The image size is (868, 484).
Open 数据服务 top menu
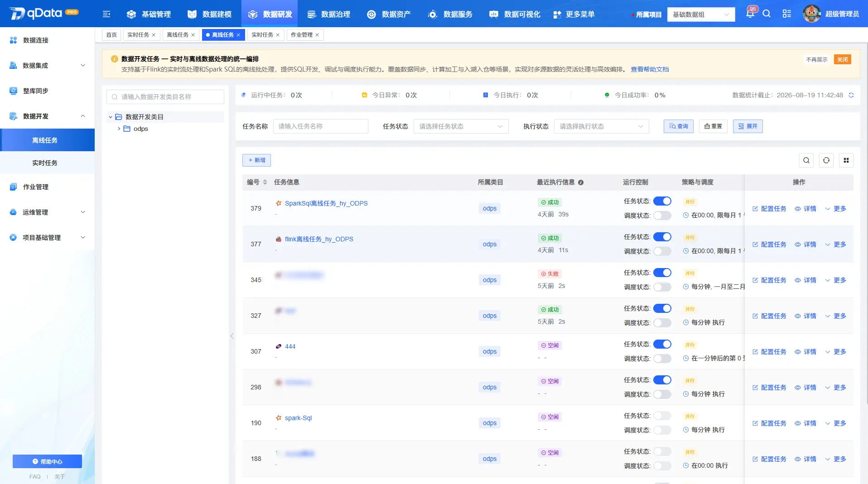pos(450,14)
